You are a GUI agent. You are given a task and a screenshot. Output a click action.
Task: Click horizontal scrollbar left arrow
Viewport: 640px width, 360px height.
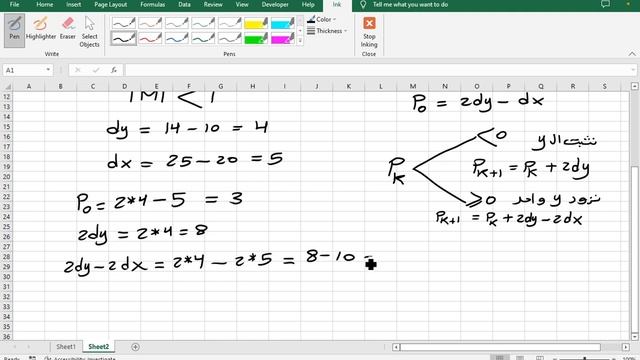point(396,347)
